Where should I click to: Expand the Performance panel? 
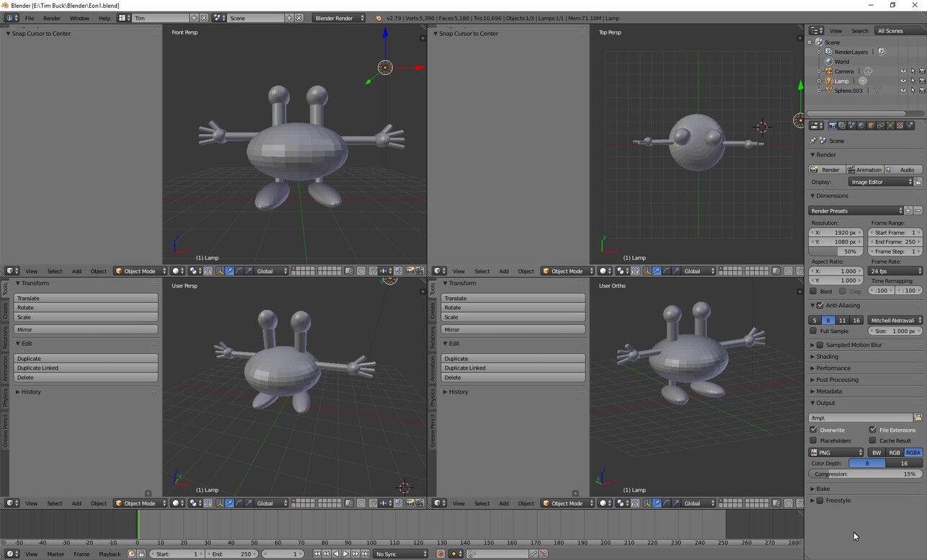[x=833, y=368]
